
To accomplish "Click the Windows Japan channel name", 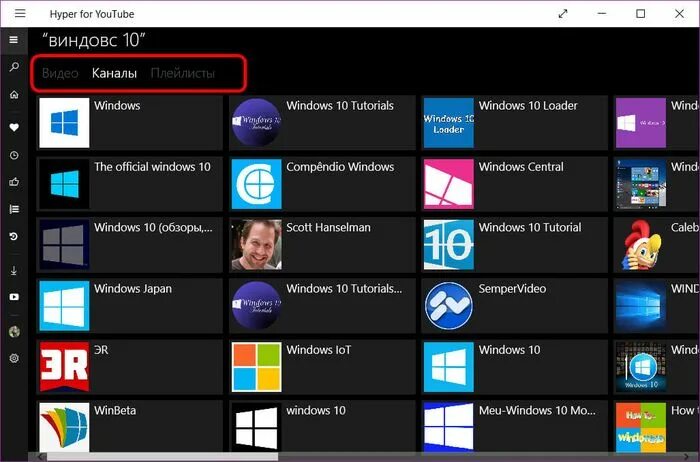I will 133,289.
